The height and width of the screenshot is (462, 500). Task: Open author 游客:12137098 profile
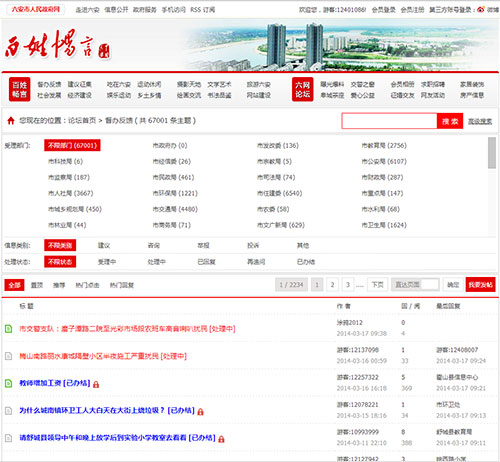[x=358, y=350]
